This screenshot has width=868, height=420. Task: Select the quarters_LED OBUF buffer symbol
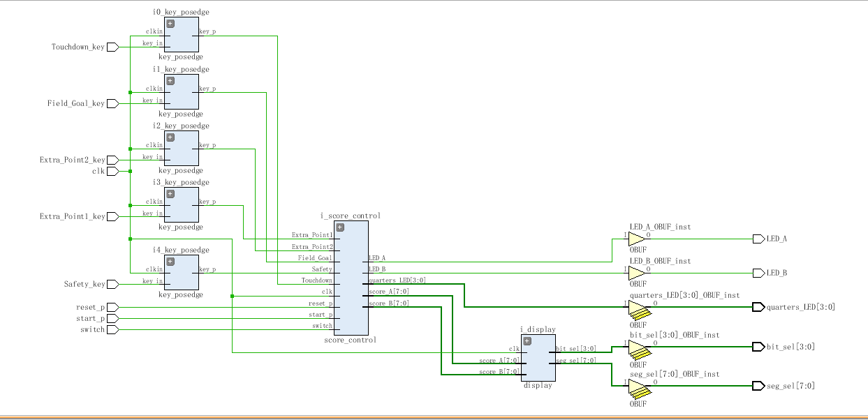639,310
